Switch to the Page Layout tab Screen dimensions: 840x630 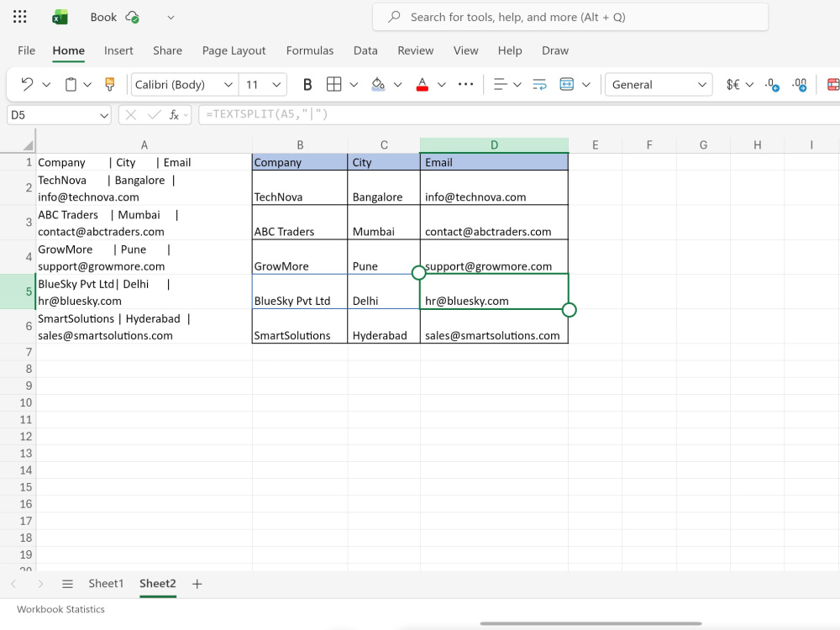tap(234, 50)
